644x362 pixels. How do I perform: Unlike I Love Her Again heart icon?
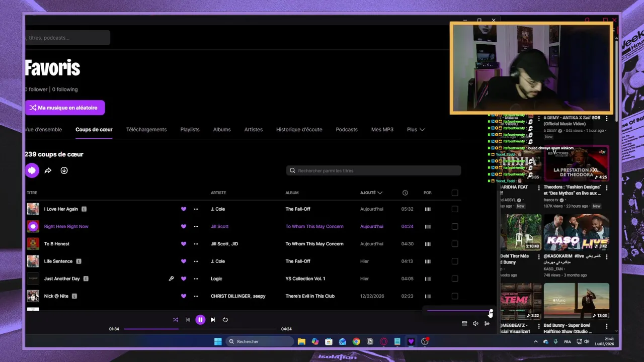184,209
